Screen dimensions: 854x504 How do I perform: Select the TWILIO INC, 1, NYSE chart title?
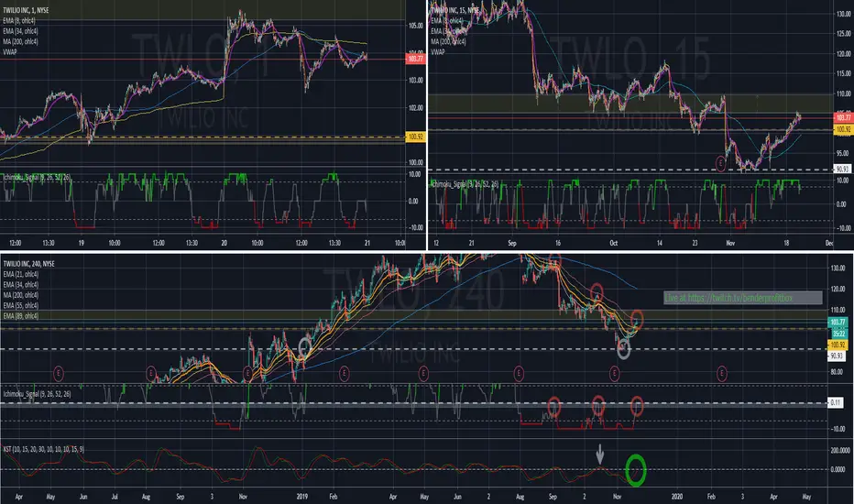(x=26, y=10)
